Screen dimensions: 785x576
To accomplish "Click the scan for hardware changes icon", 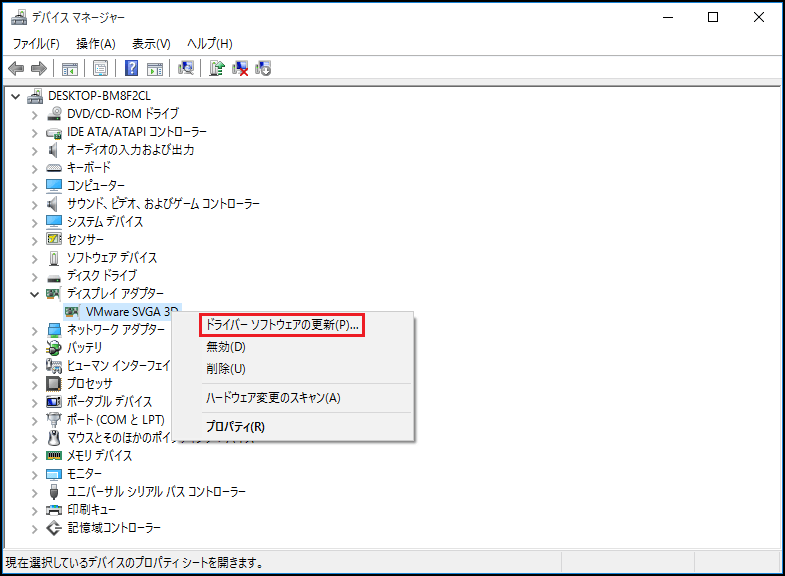I will pos(186,68).
